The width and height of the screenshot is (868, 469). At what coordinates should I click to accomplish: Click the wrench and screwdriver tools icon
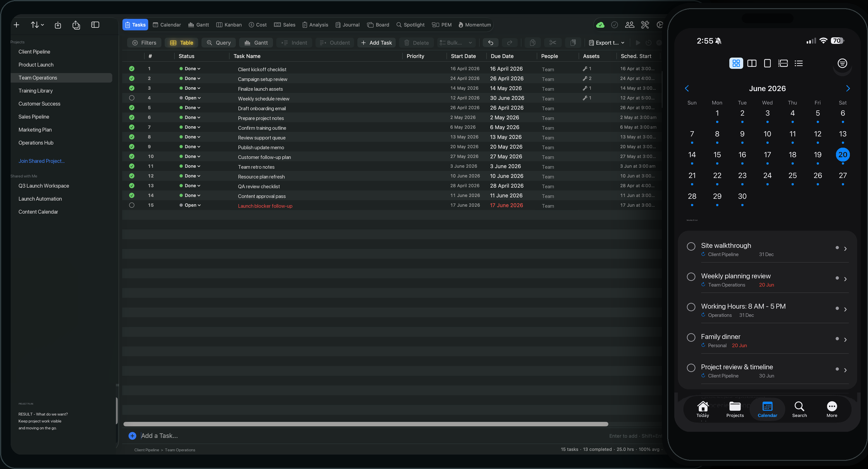(x=645, y=25)
